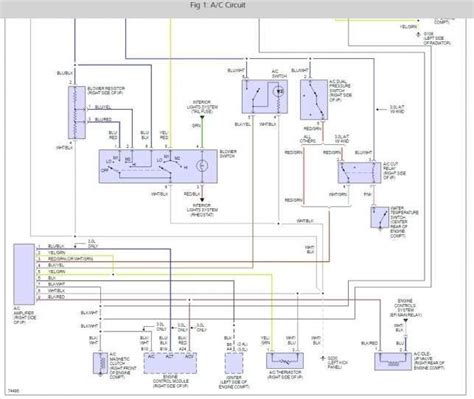Click the 'A24' ECM terminal label
Viewport: 474px width, 399px height.
[x=182, y=349]
